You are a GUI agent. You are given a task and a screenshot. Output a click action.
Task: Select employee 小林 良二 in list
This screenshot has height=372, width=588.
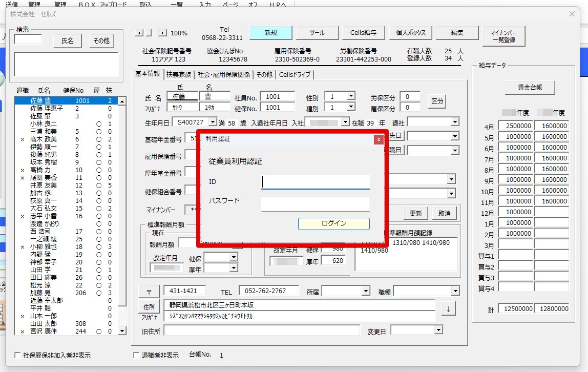pyautogui.click(x=67, y=124)
